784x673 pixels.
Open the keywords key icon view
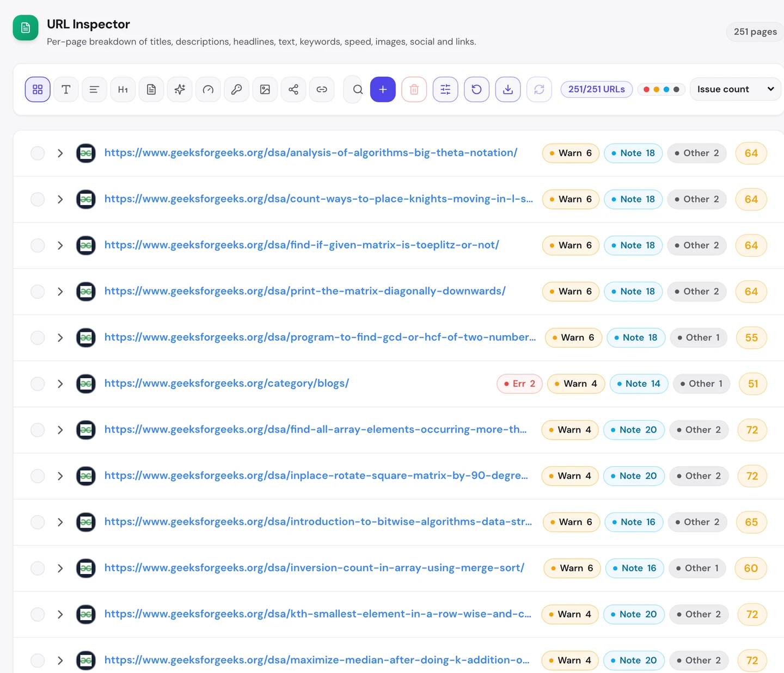[236, 89]
